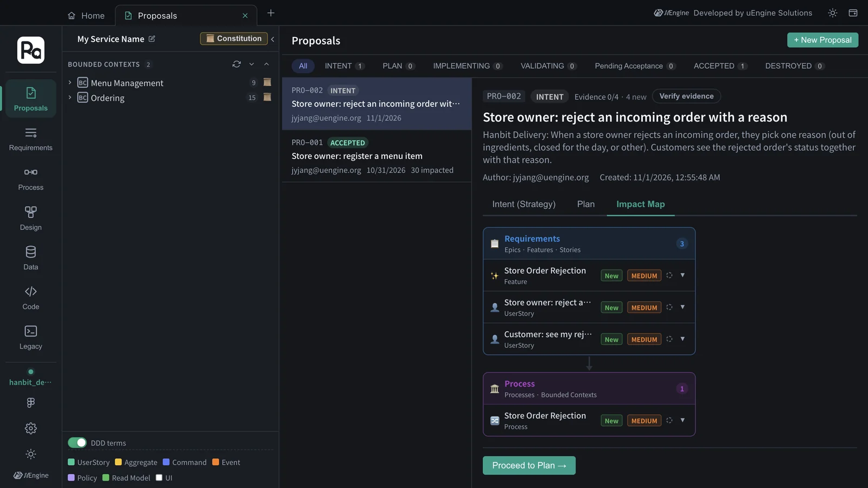Click the Event orange legend swatch
Image resolution: width=868 pixels, height=488 pixels.
coord(215,462)
